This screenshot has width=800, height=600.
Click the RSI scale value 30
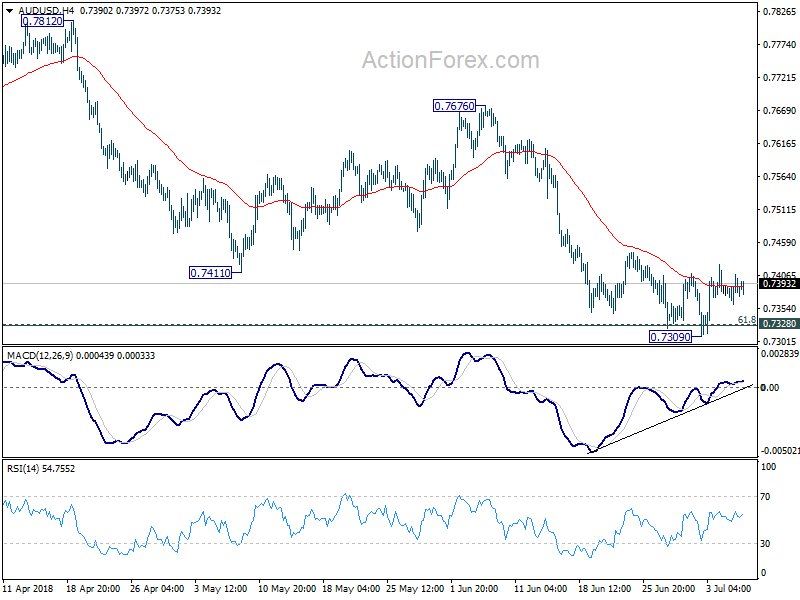[x=765, y=544]
